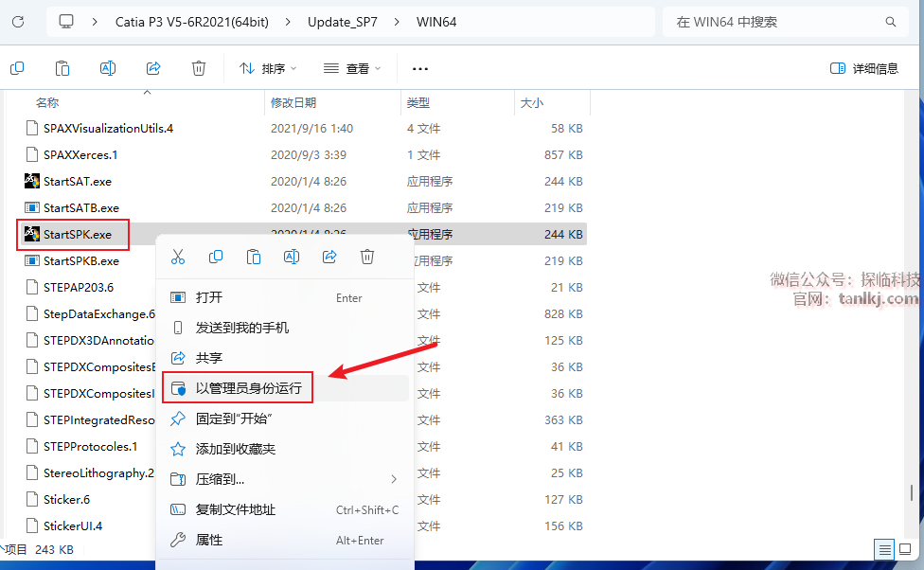
Task: Choose 固定到"开始" in context menu
Action: [285, 419]
